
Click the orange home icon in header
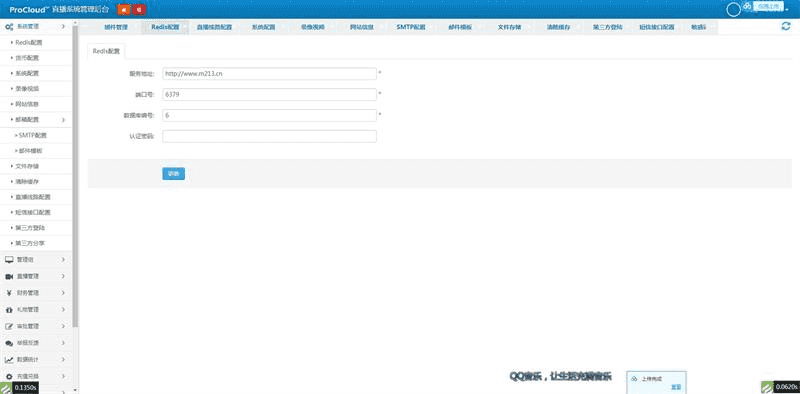[123, 9]
